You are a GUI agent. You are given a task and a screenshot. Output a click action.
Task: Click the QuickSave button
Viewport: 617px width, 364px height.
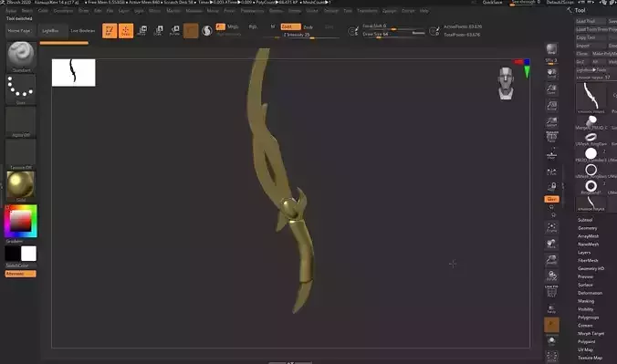(x=492, y=3)
